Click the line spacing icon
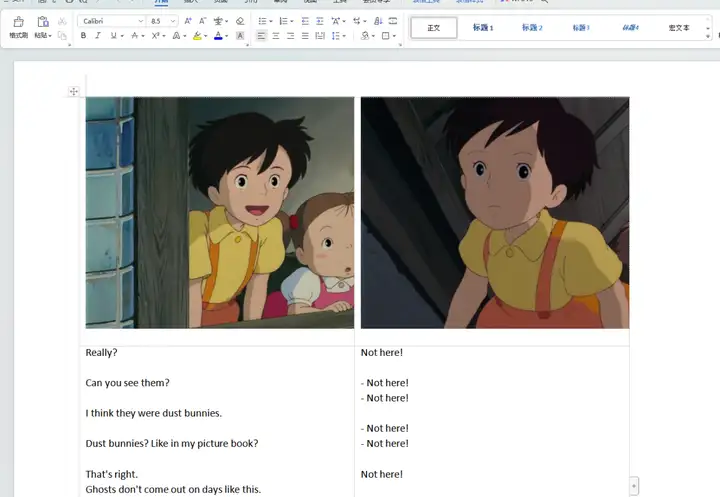This screenshot has width=720, height=497. pyautogui.click(x=336, y=35)
